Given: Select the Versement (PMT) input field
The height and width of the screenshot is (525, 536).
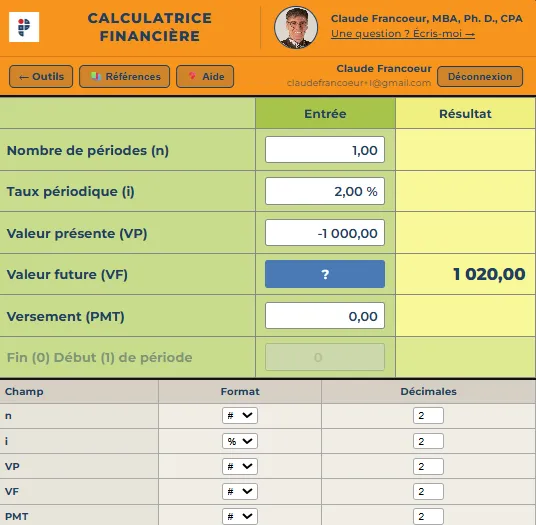Looking at the screenshot, I should coord(325,316).
